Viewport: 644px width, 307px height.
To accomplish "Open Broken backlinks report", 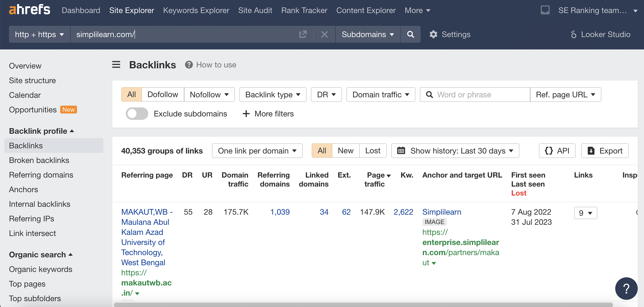I will [39, 160].
